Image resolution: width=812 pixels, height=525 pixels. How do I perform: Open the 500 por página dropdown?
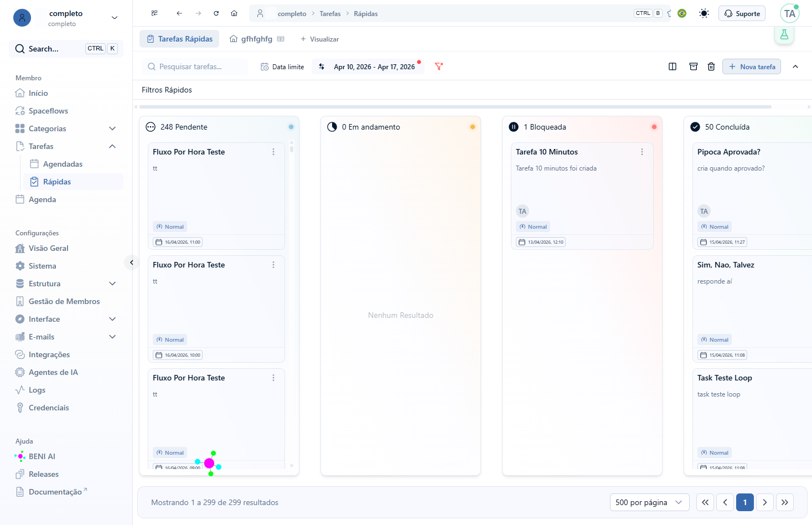[x=649, y=502]
